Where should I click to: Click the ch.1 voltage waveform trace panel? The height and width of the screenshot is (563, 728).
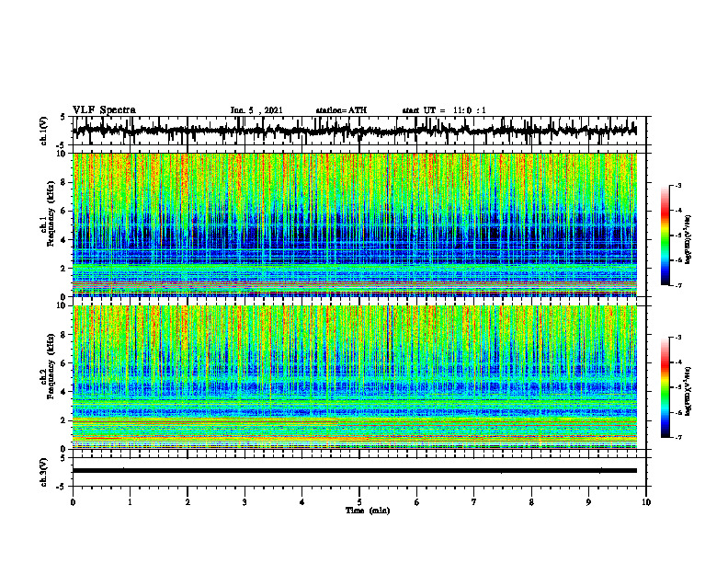point(359,131)
